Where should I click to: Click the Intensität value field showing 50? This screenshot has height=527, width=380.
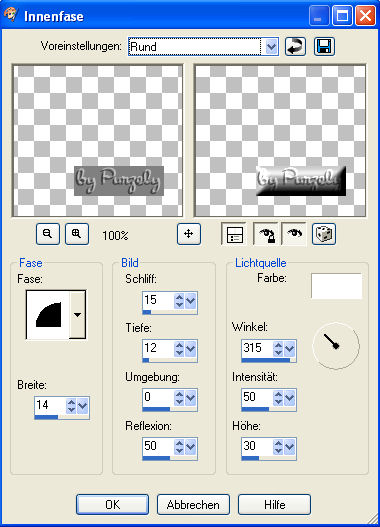257,397
